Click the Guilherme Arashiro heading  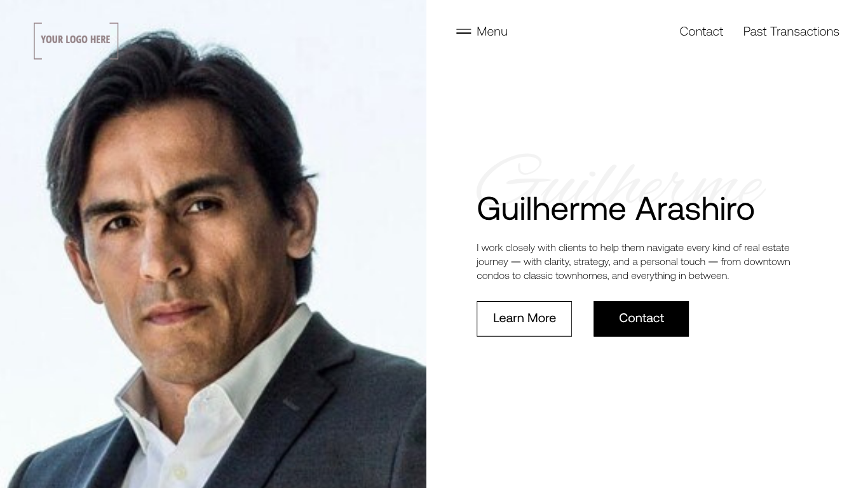[x=615, y=209]
